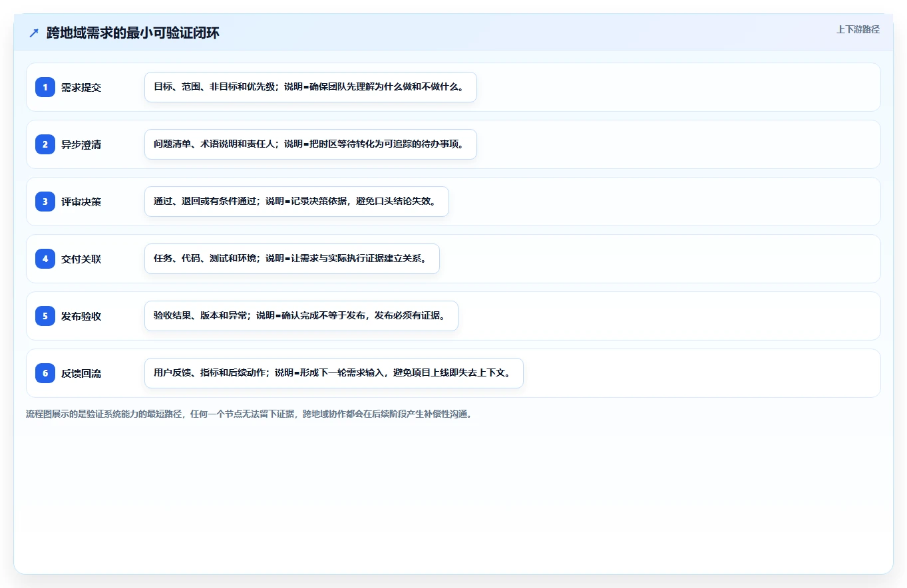This screenshot has height=588, width=907.
Task: Select step number badge 3
Action: [45, 202]
